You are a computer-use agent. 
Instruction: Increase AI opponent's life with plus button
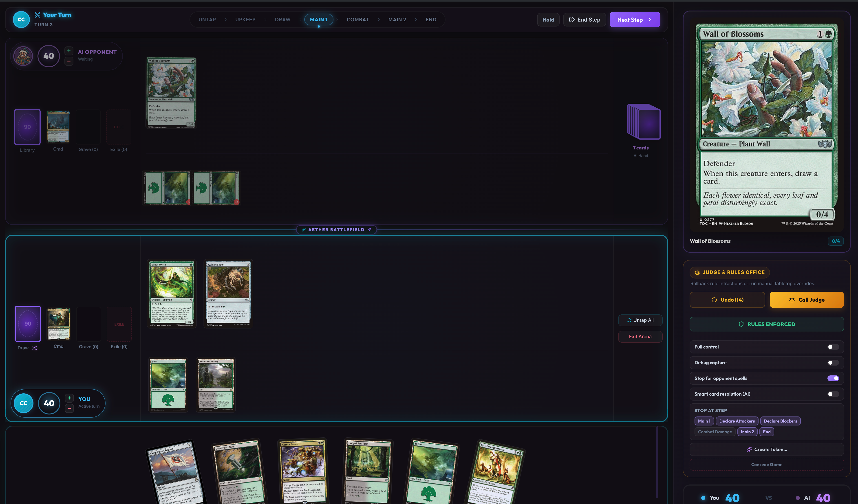69,51
